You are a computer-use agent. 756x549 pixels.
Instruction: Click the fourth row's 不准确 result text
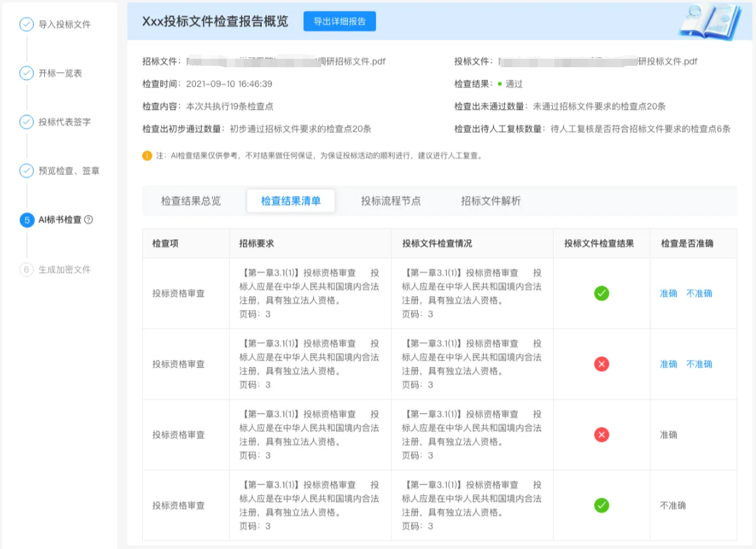673,505
